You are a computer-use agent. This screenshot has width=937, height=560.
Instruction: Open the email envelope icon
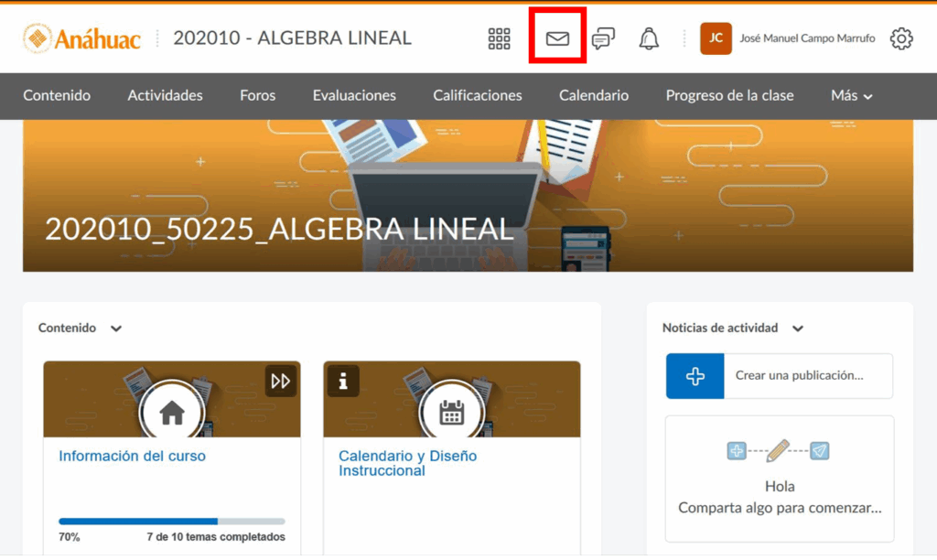(x=557, y=38)
